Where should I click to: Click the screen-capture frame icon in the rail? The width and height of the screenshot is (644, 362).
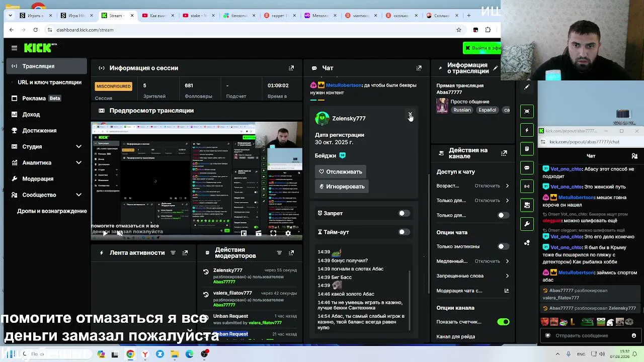[x=527, y=111]
